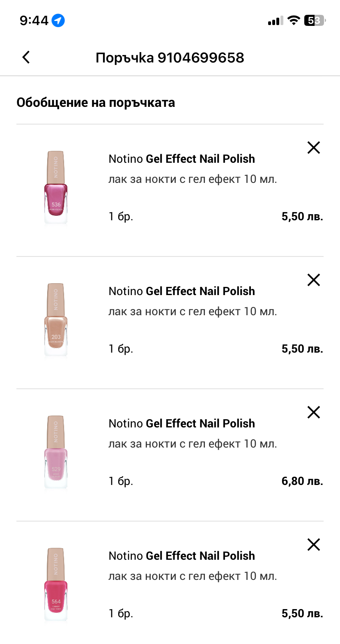Tap the Wi-Fi icon in status bar
This screenshot has height=644, width=340.
(x=293, y=21)
